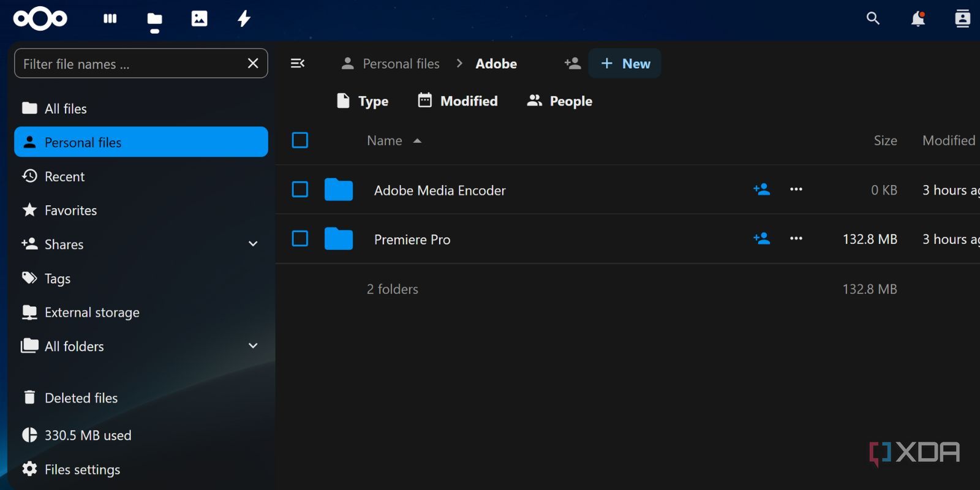The width and height of the screenshot is (980, 490).
Task: Share the Adobe folder from breadcrumb icon
Action: coord(573,63)
